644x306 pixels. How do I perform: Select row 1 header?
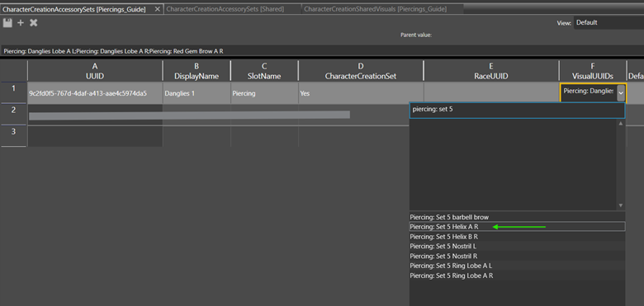(13, 92)
